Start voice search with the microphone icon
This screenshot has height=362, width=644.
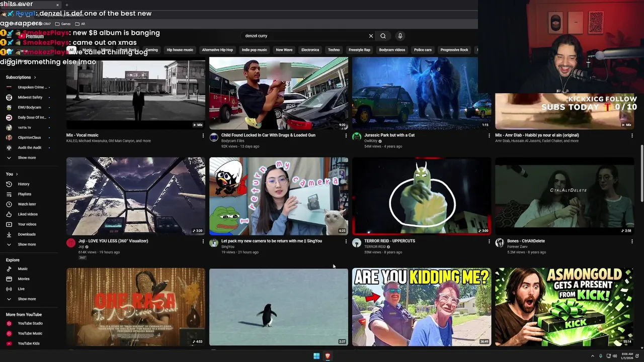pos(400,36)
